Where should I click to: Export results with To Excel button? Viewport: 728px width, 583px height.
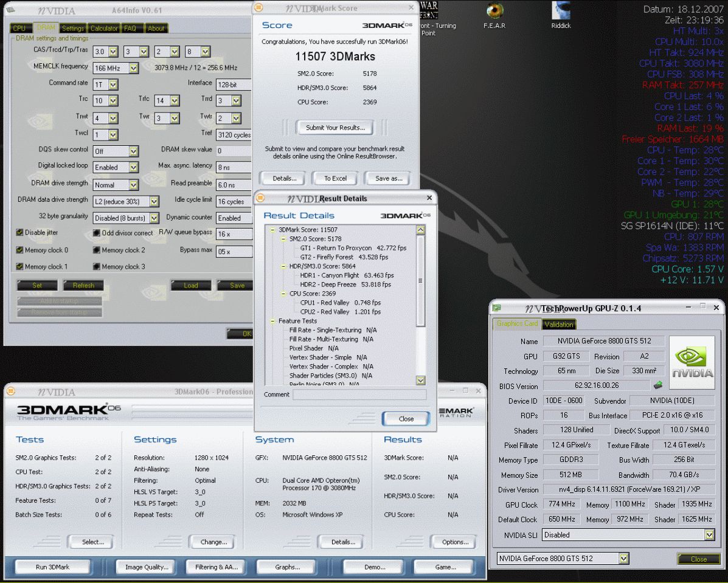click(335, 178)
